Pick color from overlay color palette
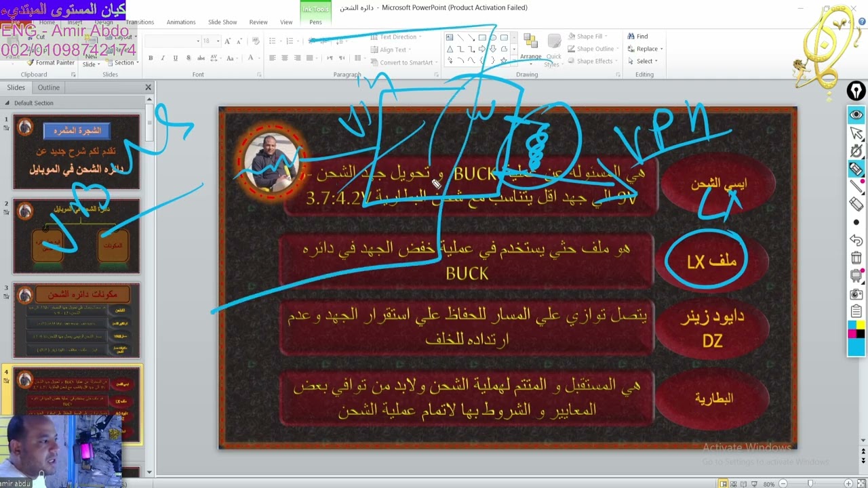868x488 pixels. [x=856, y=338]
